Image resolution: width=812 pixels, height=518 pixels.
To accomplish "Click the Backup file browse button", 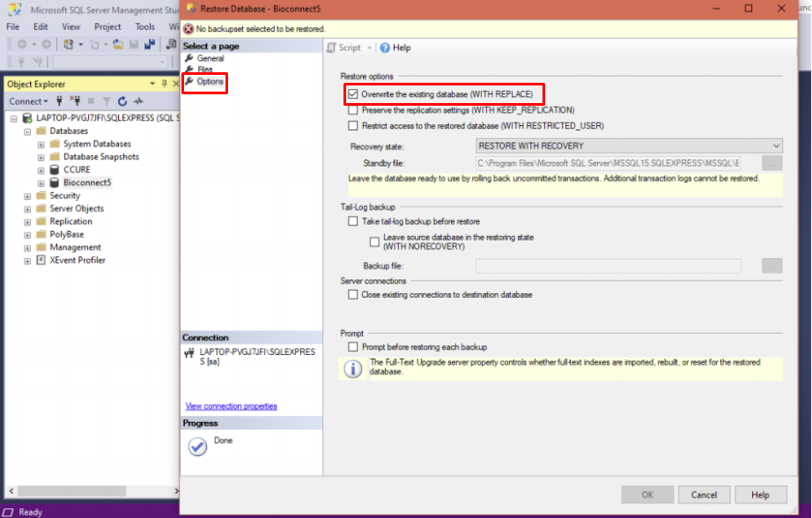I will coord(772,266).
